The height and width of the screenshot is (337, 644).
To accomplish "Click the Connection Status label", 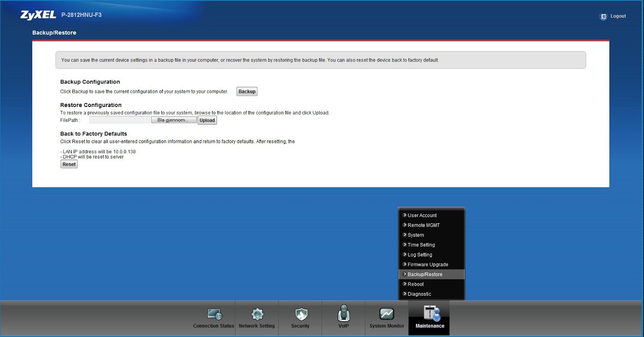I will point(213,326).
